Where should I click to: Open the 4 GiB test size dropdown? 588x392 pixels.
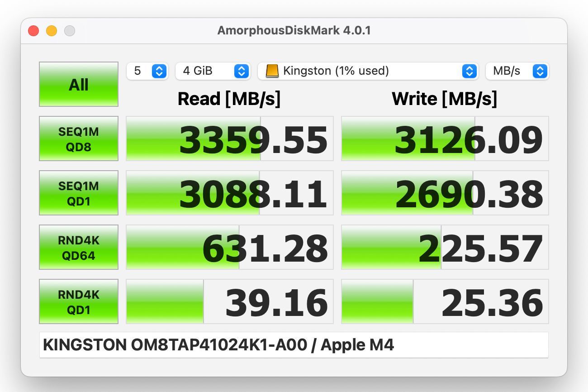(213, 71)
